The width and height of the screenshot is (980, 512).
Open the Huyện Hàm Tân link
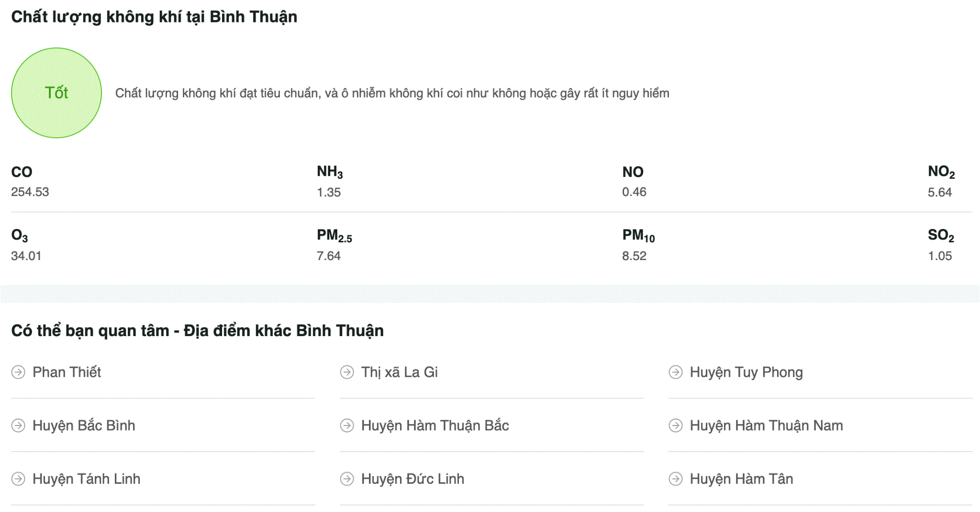(x=741, y=479)
